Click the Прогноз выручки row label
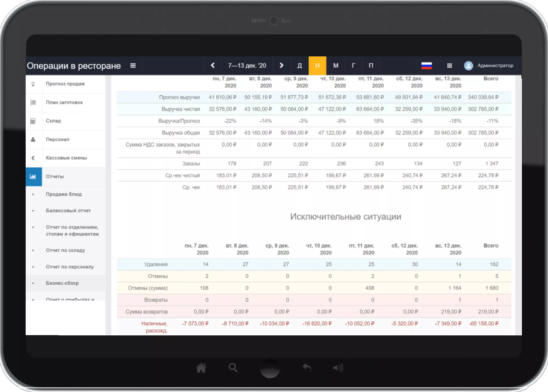 point(179,97)
